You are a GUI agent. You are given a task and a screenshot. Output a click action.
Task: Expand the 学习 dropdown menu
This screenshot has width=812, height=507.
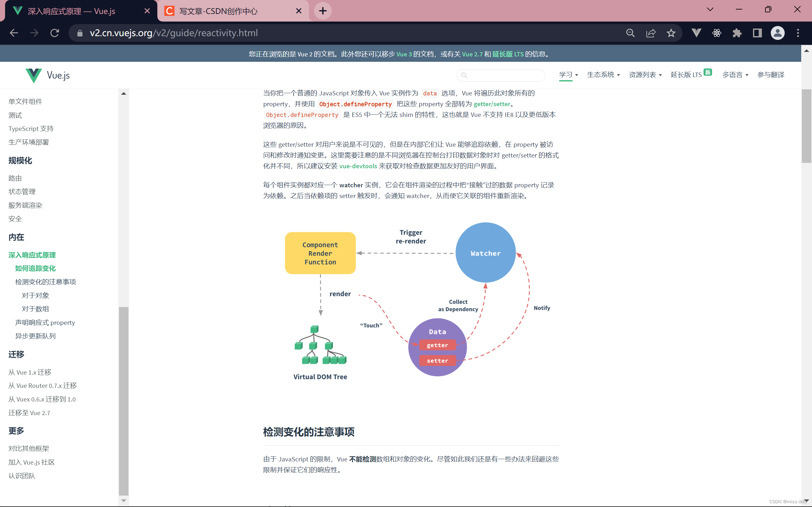pyautogui.click(x=568, y=75)
